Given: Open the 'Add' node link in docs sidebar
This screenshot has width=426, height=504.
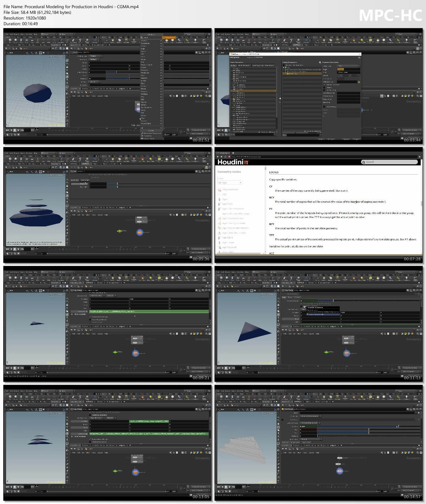Looking at the screenshot, I should (224, 195).
